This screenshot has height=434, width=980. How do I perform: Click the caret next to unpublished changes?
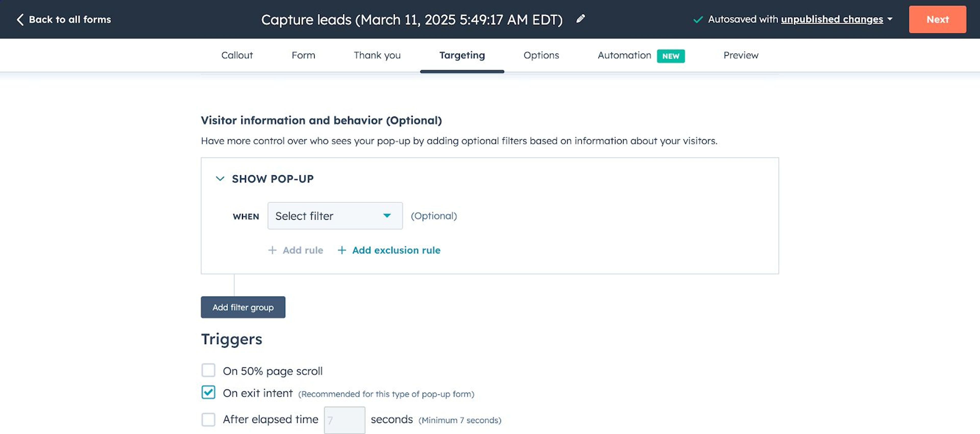(x=890, y=19)
